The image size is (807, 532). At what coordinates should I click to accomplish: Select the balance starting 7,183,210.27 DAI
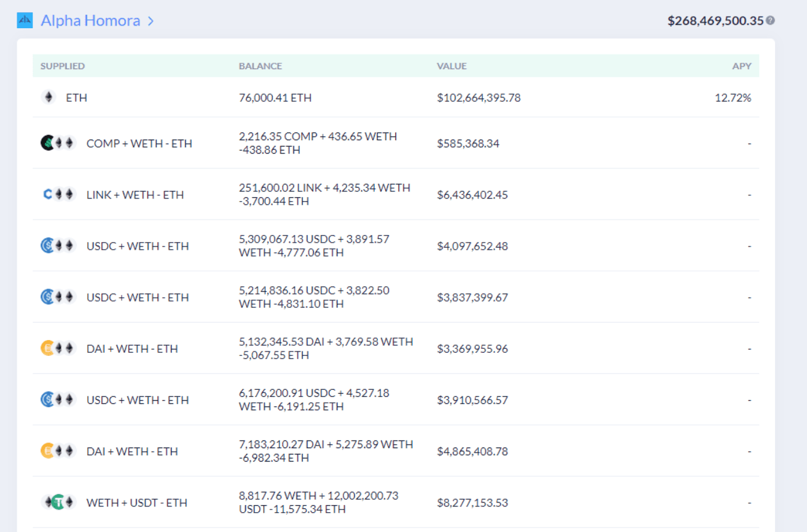(326, 451)
